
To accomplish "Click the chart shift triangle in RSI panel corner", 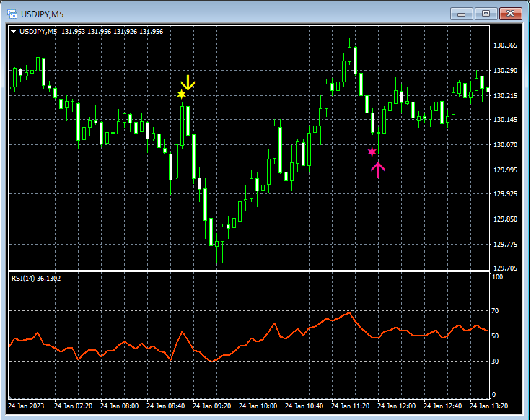I will 10,397.
